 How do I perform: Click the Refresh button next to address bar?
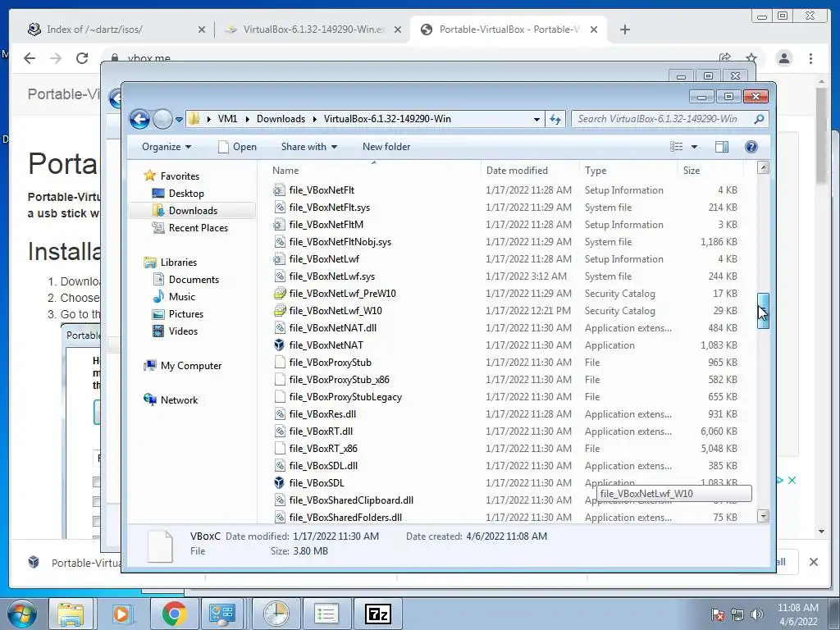pyautogui.click(x=555, y=119)
